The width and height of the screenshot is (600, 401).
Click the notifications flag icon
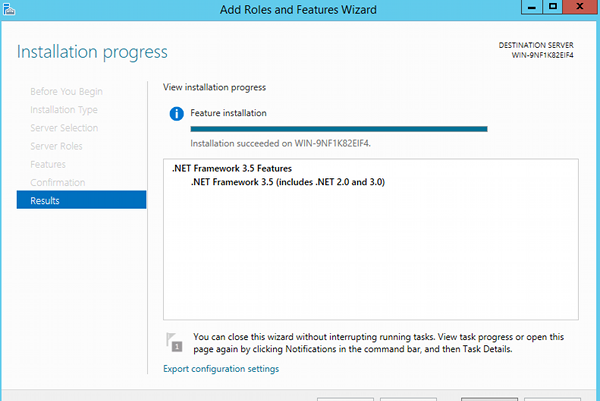[x=174, y=342]
